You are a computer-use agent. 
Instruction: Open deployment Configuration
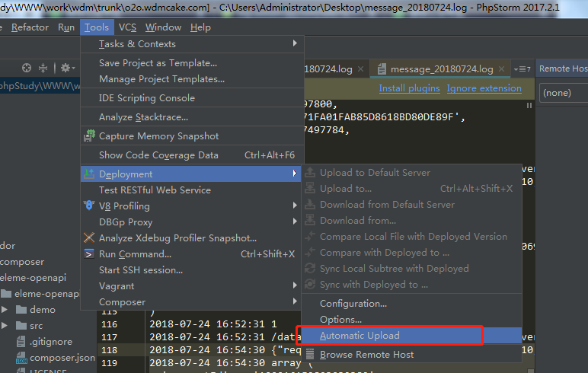click(x=412, y=304)
